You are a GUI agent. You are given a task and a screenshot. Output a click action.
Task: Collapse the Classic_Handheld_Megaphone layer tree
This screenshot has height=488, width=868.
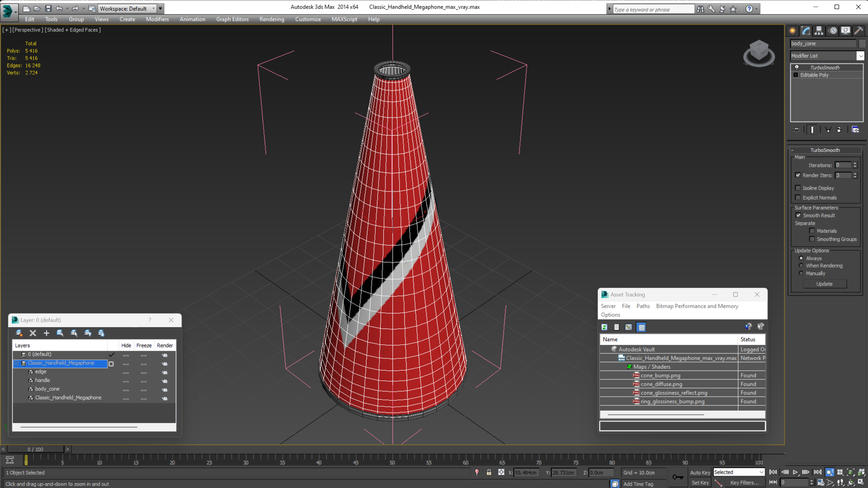pos(16,363)
